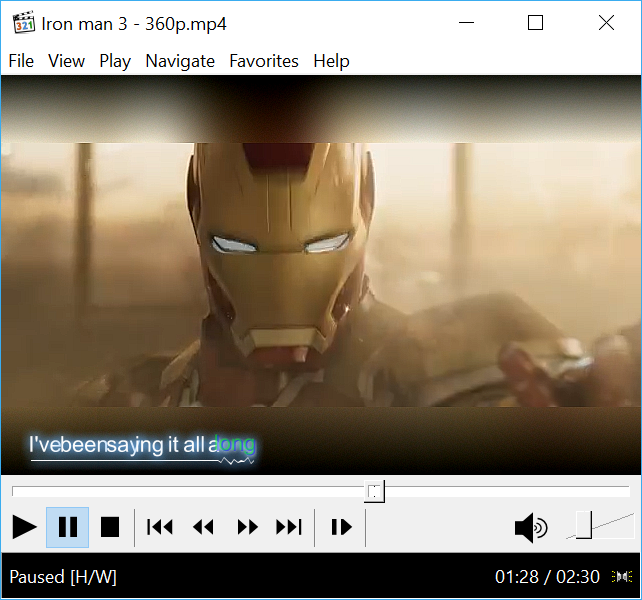Click the volume slider handle
The width and height of the screenshot is (642, 600).
click(x=584, y=524)
